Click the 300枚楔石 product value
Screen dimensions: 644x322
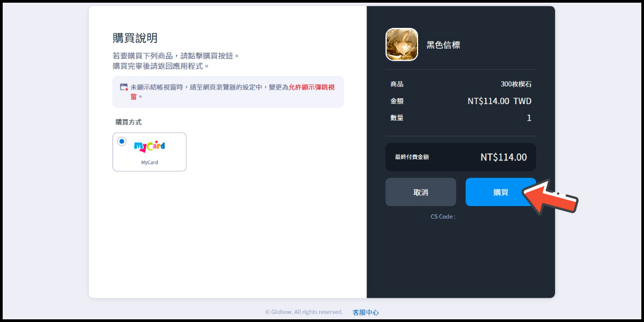point(516,84)
